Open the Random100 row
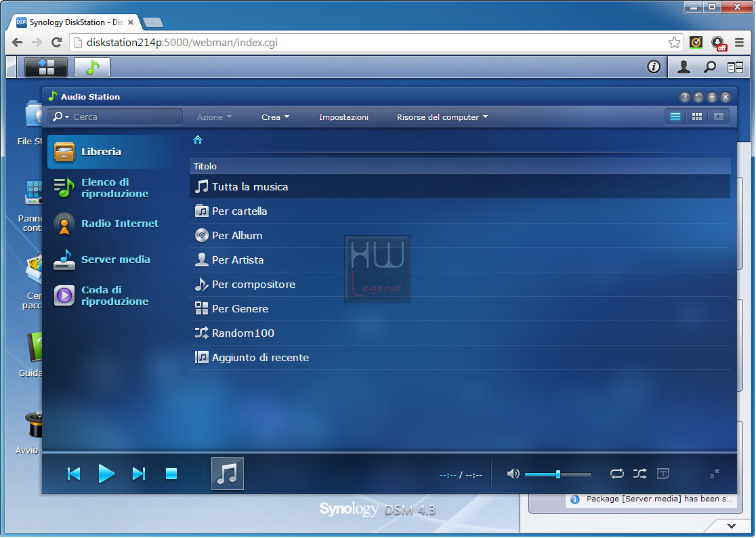The image size is (756, 538). coord(460,333)
